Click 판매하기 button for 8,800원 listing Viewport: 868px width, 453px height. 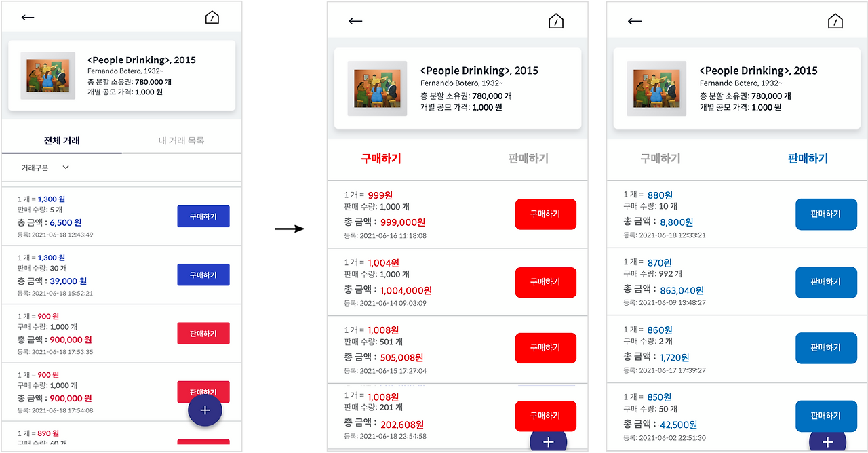click(826, 214)
